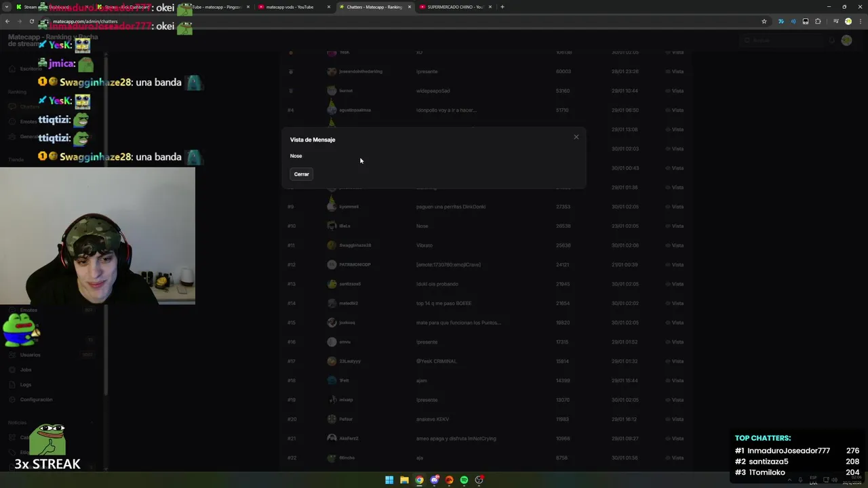Open Vista for IBeLs Nose message
This screenshot has height=488, width=868.
tap(674, 226)
